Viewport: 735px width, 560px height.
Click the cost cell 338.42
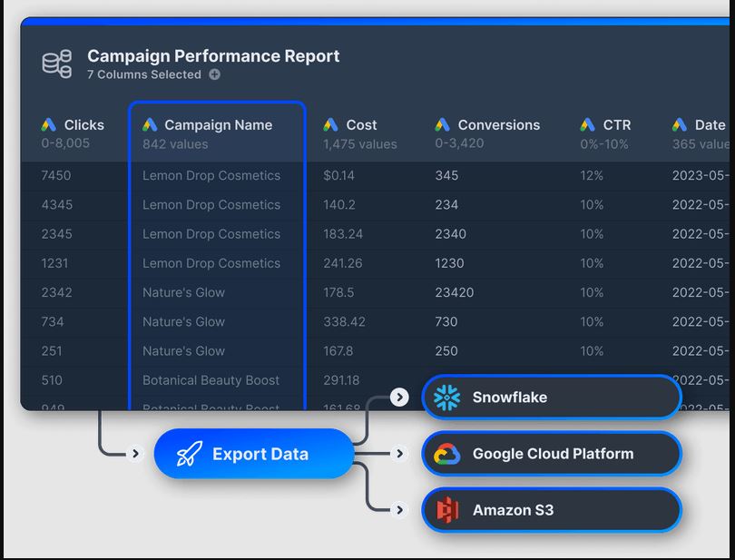click(x=345, y=321)
